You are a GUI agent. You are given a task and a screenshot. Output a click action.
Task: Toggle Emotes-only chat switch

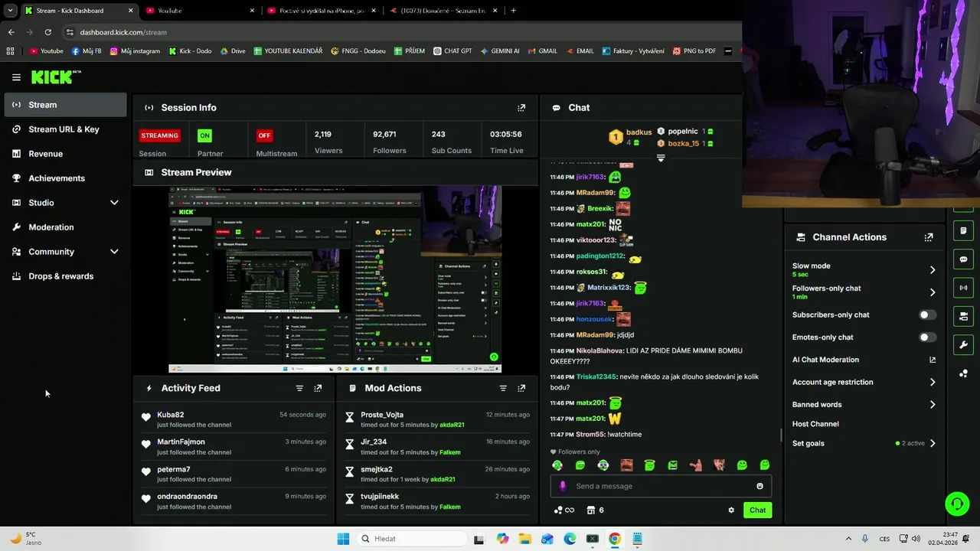click(927, 337)
